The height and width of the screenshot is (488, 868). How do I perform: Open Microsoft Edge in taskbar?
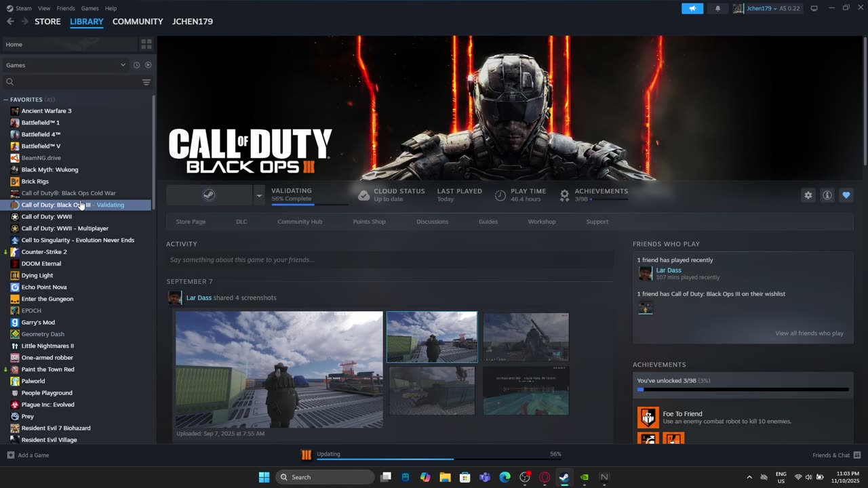505,477
